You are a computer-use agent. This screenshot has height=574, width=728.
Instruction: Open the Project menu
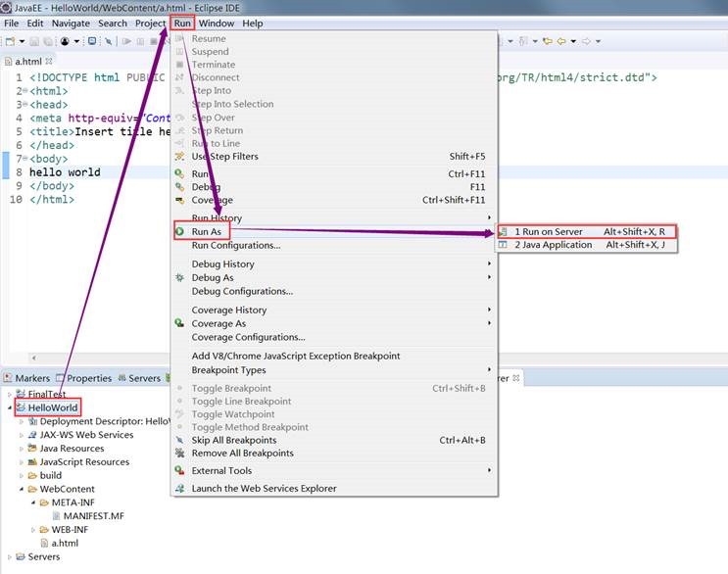click(150, 24)
